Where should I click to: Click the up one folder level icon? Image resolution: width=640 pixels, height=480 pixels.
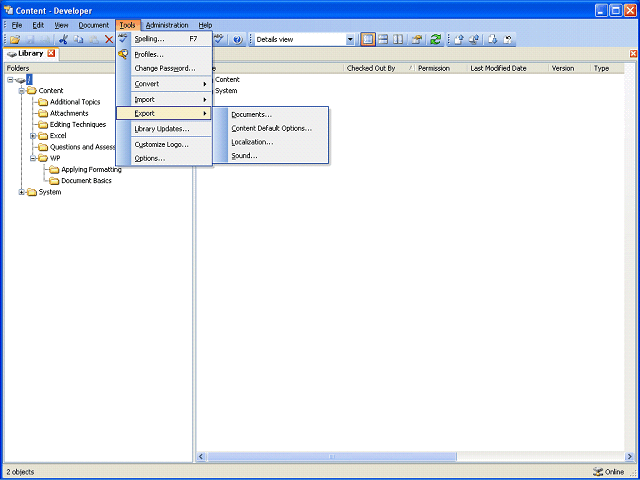pos(416,40)
